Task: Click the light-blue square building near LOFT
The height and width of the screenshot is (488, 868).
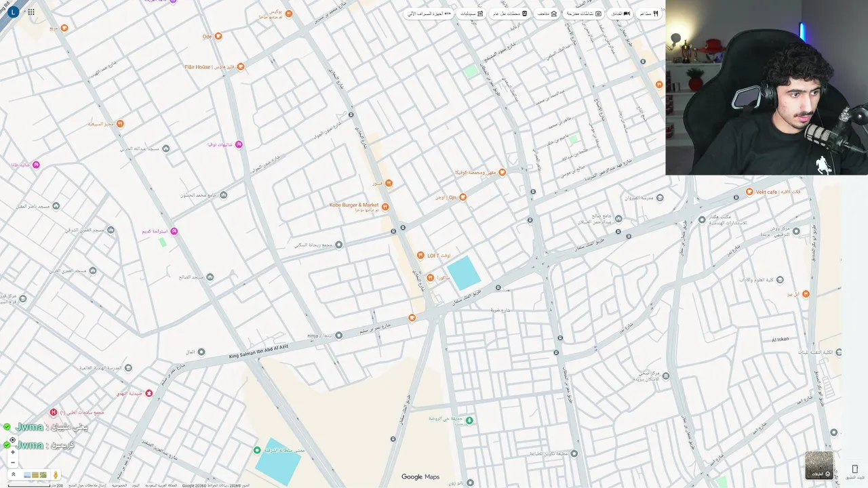Action: (464, 272)
